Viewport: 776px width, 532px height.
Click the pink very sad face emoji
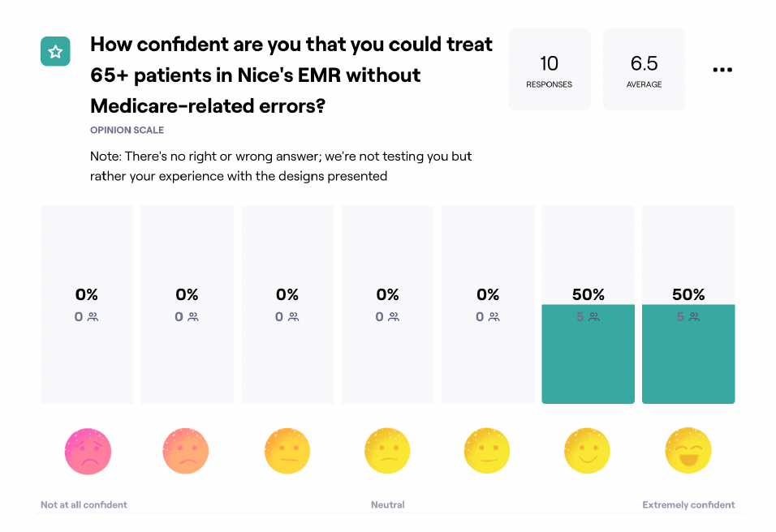(x=88, y=451)
